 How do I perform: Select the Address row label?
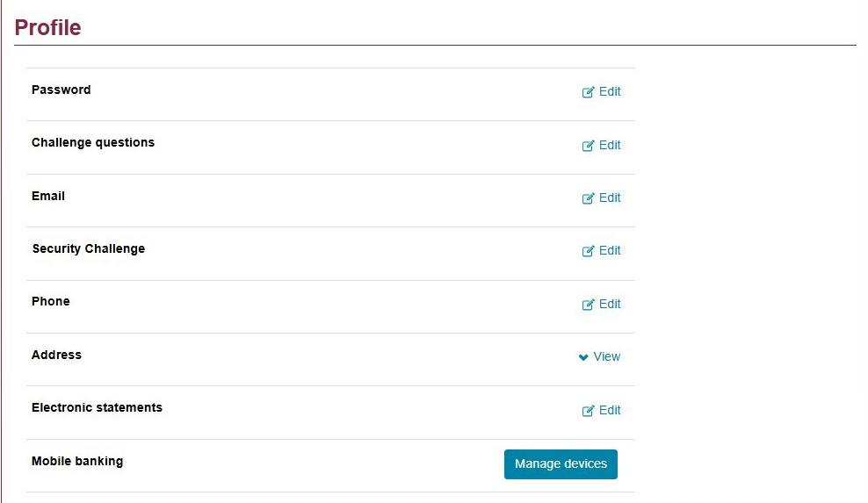(56, 355)
